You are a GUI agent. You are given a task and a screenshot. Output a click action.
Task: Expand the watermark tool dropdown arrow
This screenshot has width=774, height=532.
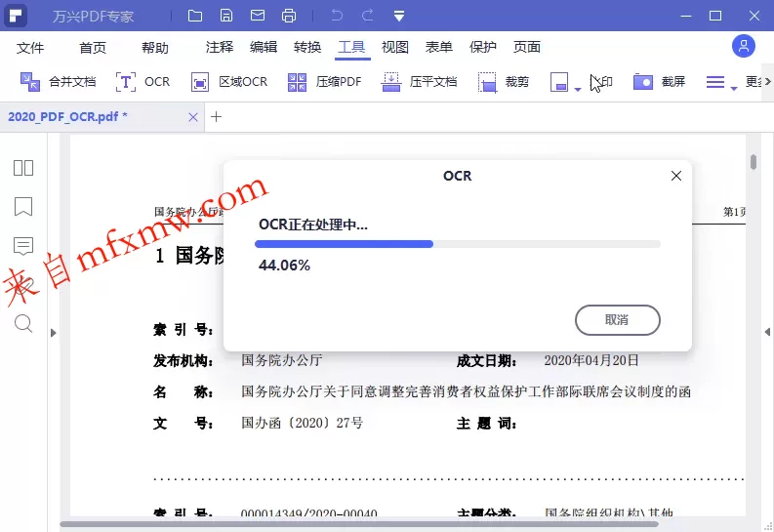578,89
